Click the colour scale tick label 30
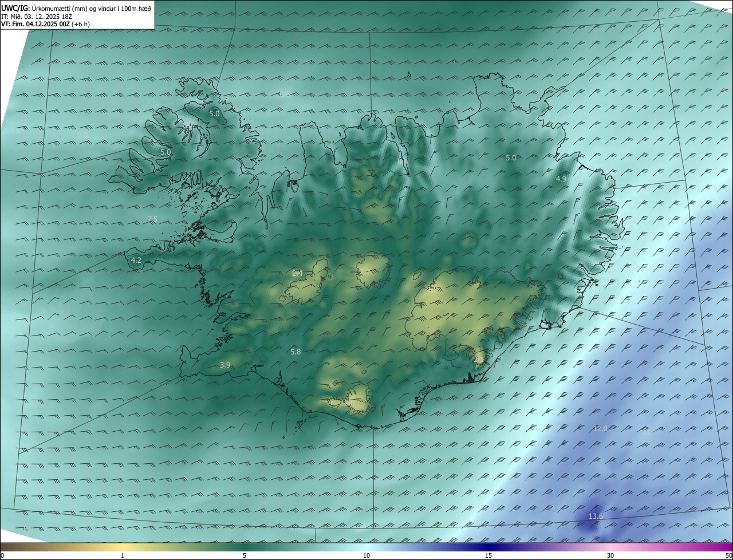This screenshot has height=560, width=733. click(610, 555)
